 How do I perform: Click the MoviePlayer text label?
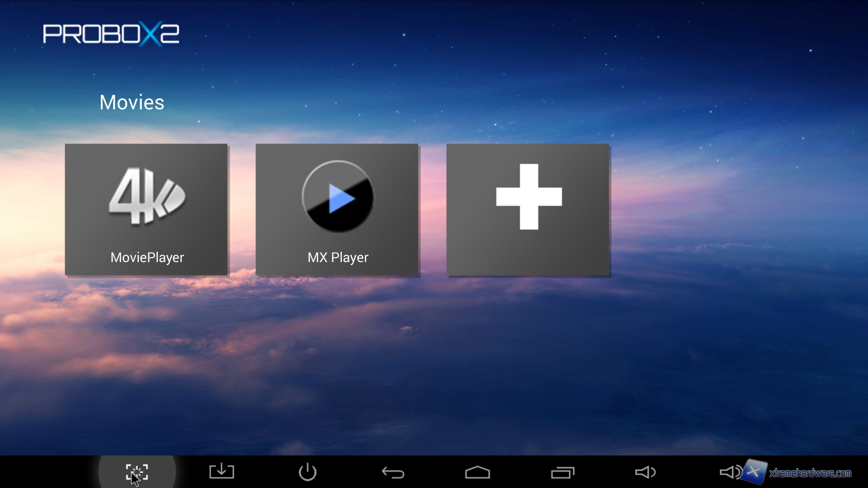[147, 257]
